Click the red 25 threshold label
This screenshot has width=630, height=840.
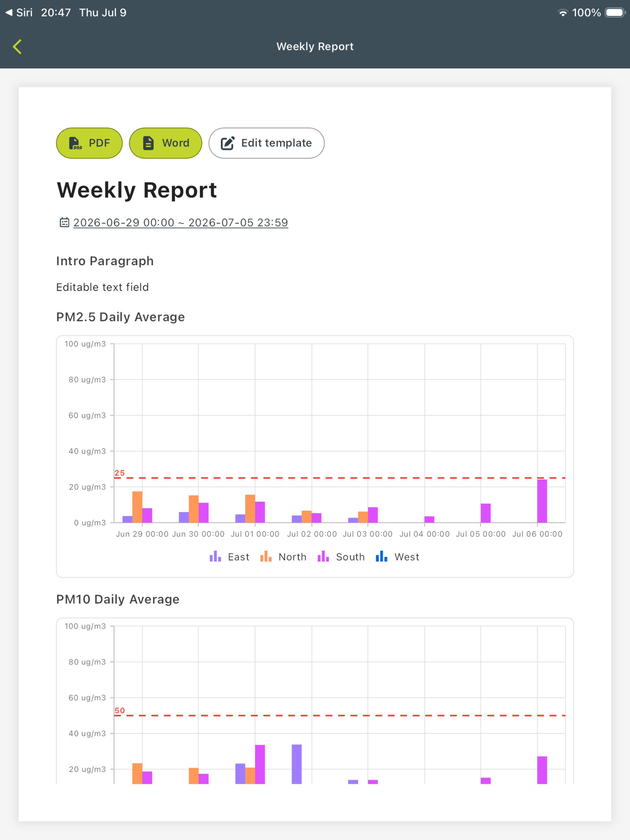(120, 473)
